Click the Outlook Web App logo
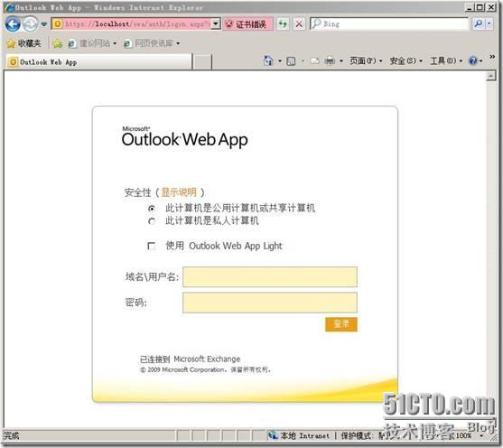This screenshot has width=503, height=448. 185,136
